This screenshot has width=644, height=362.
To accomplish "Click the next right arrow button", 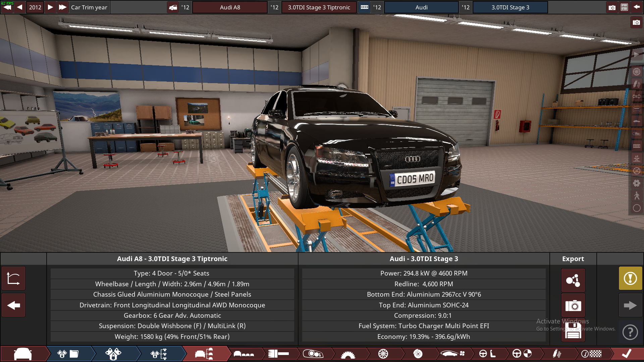I will tap(630, 305).
